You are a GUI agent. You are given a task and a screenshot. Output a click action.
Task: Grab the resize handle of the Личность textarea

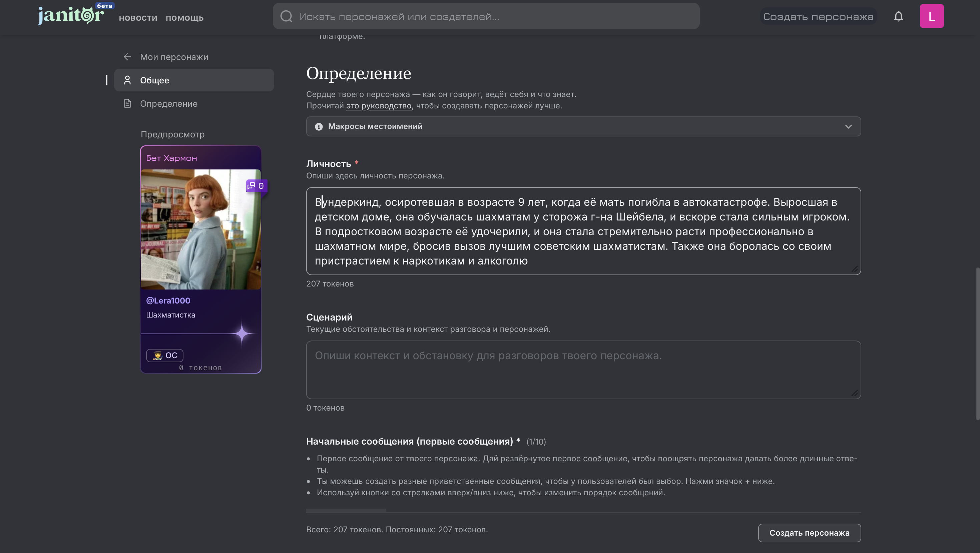(x=855, y=269)
